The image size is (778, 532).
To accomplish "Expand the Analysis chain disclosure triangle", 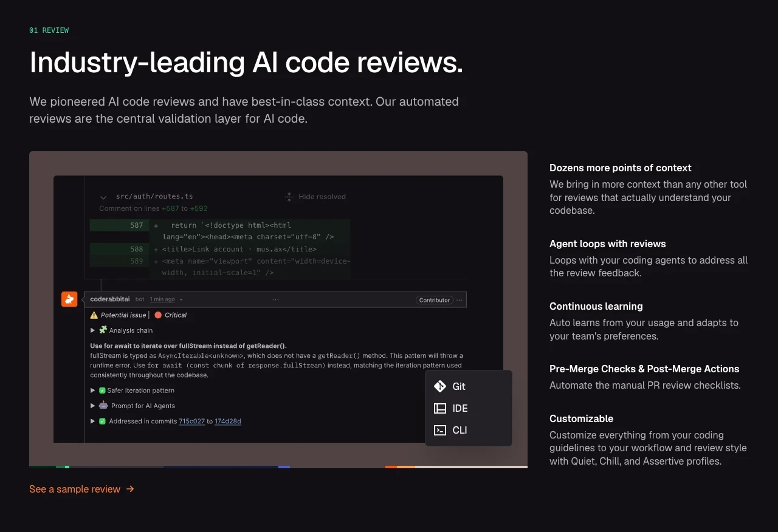I will point(93,330).
